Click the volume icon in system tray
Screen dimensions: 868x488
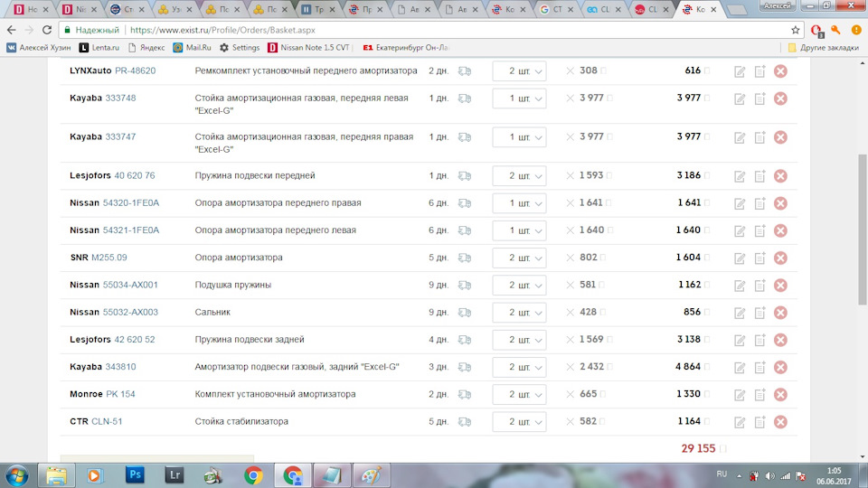(769, 476)
